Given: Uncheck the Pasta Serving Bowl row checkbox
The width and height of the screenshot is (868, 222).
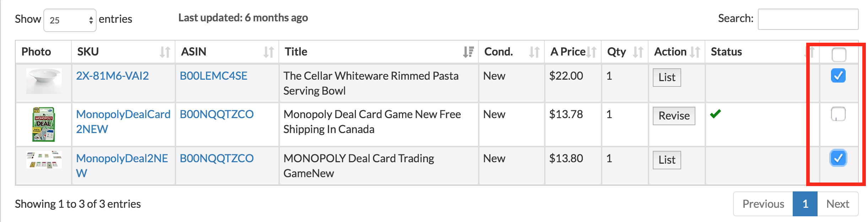Looking at the screenshot, I should (838, 75).
